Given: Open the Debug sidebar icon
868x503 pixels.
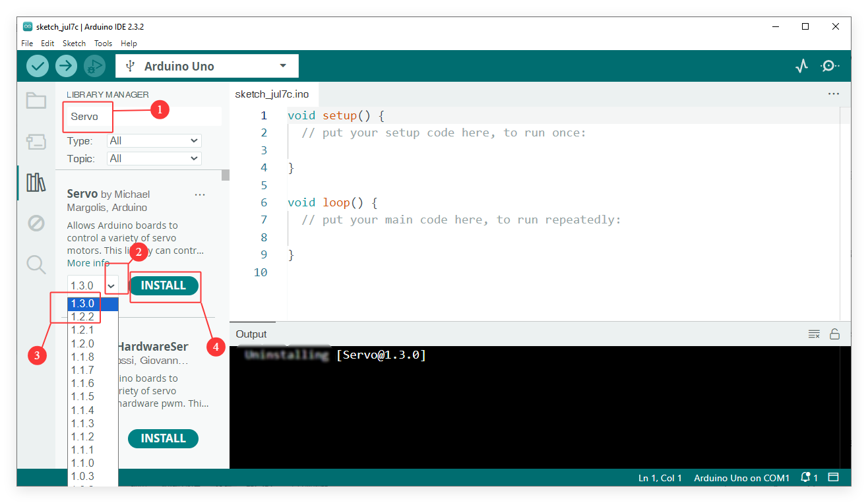Looking at the screenshot, I should tap(36, 223).
